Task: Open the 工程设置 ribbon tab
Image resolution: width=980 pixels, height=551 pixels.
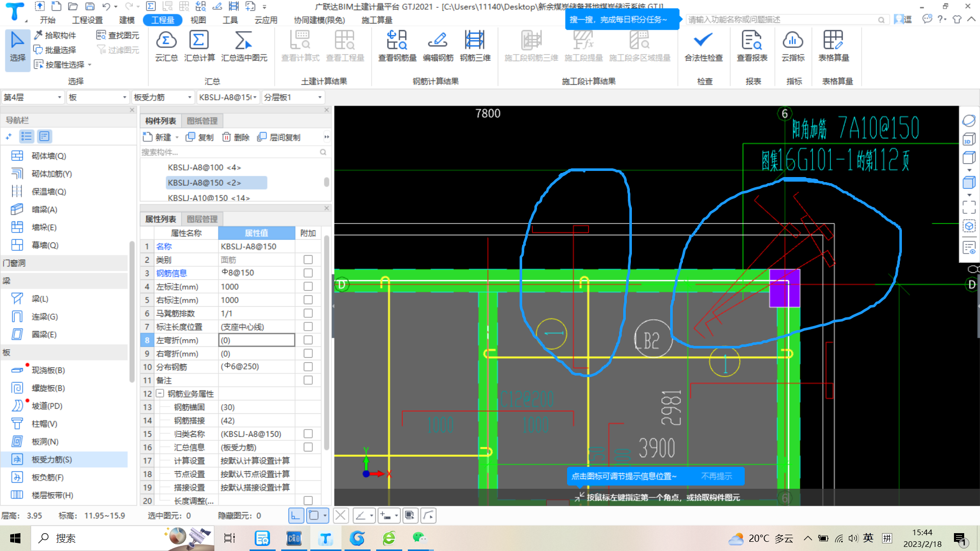Action: pyautogui.click(x=87, y=20)
